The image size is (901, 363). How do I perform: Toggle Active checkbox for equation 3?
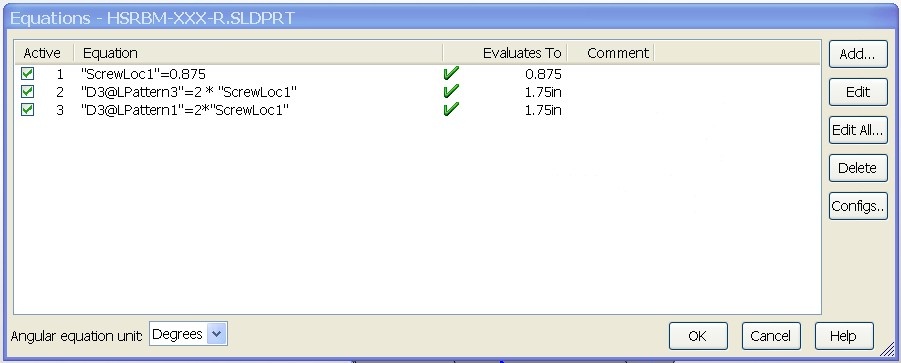(x=27, y=110)
